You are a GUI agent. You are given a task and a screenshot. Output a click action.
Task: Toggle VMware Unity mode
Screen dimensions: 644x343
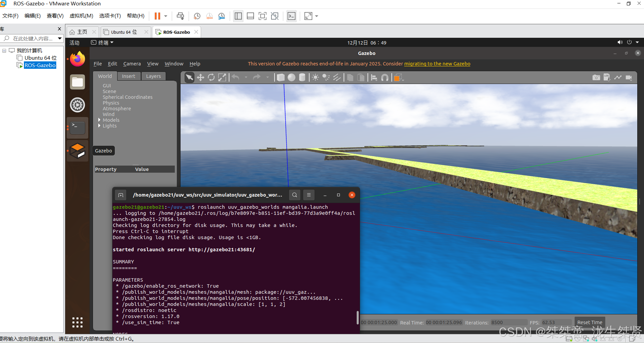pyautogui.click(x=275, y=16)
